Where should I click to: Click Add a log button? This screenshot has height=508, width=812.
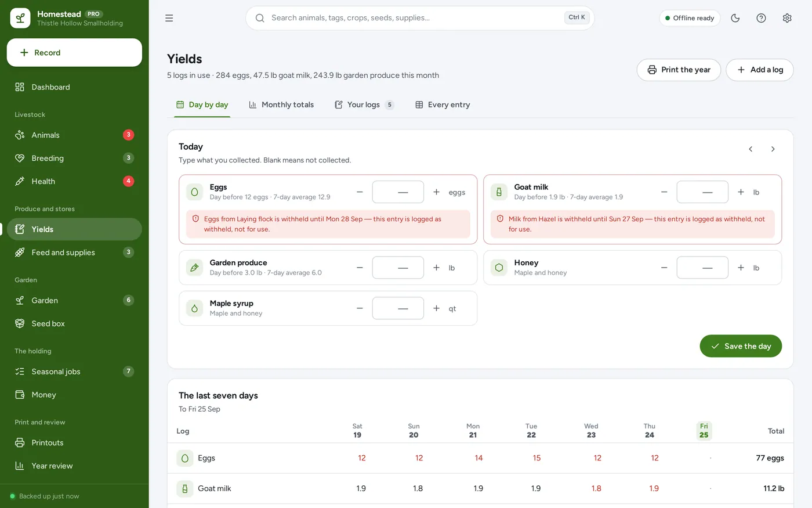[760, 70]
